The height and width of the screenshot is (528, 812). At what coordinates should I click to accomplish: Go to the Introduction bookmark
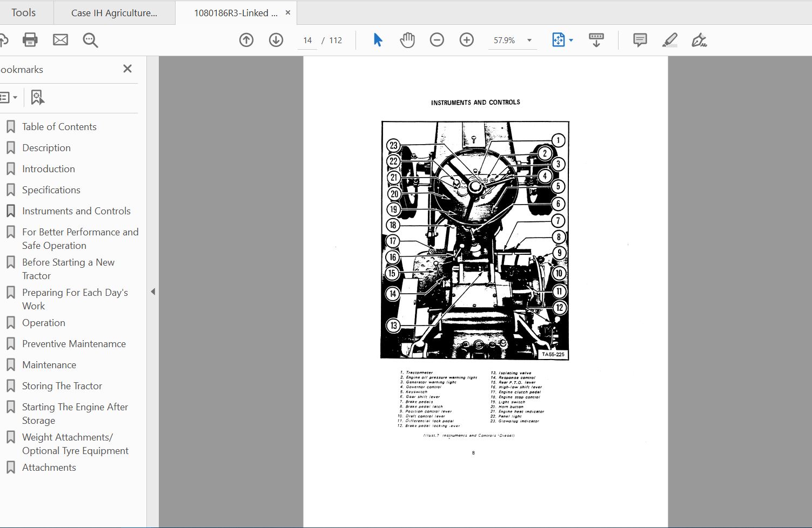pos(49,169)
